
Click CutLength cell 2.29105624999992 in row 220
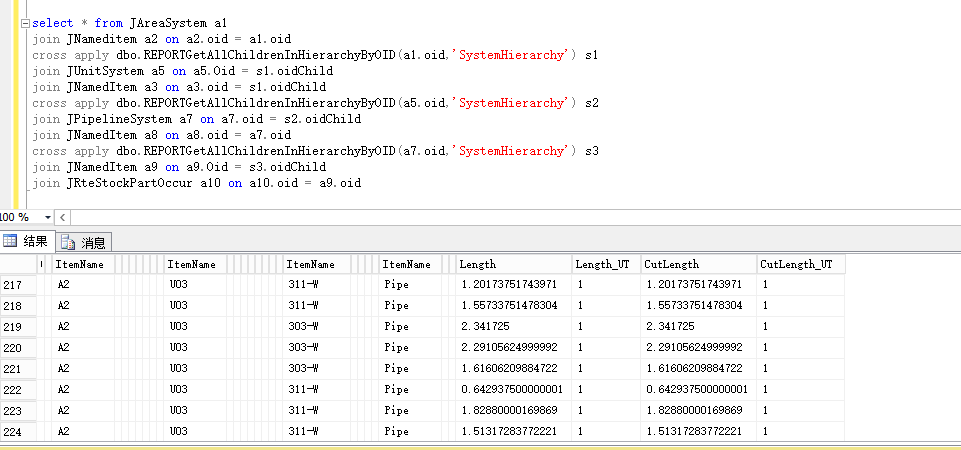pyautogui.click(x=698, y=347)
